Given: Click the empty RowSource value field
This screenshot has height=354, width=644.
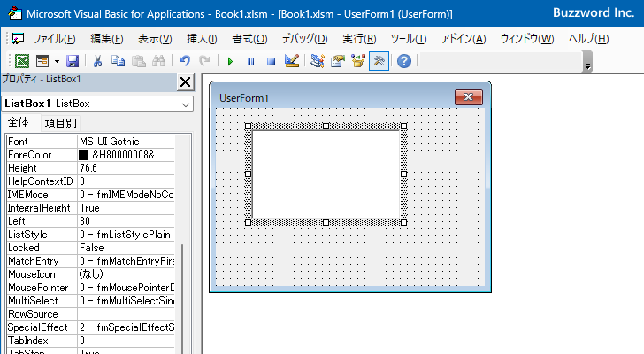Looking at the screenshot, I should [126, 314].
